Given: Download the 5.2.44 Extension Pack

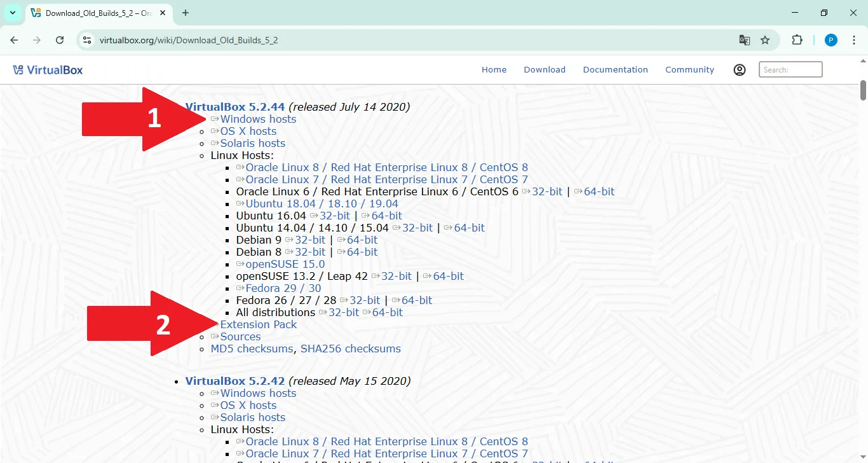Looking at the screenshot, I should pyautogui.click(x=259, y=324).
